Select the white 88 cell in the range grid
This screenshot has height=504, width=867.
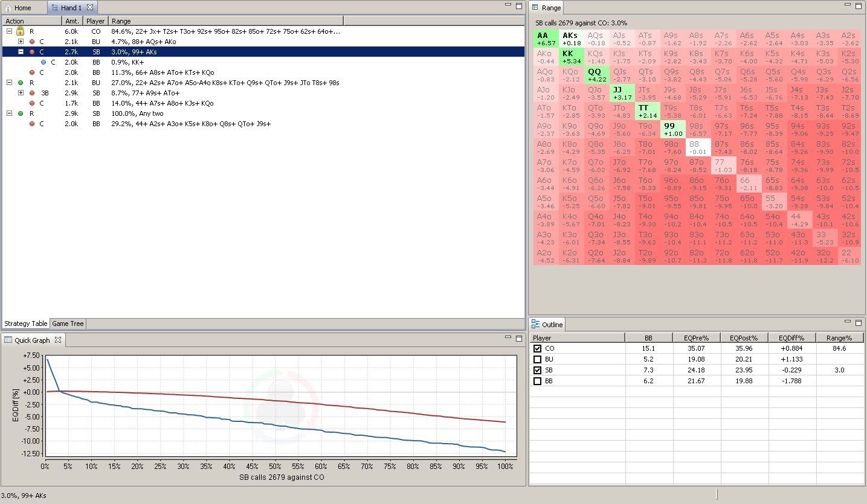pos(698,148)
